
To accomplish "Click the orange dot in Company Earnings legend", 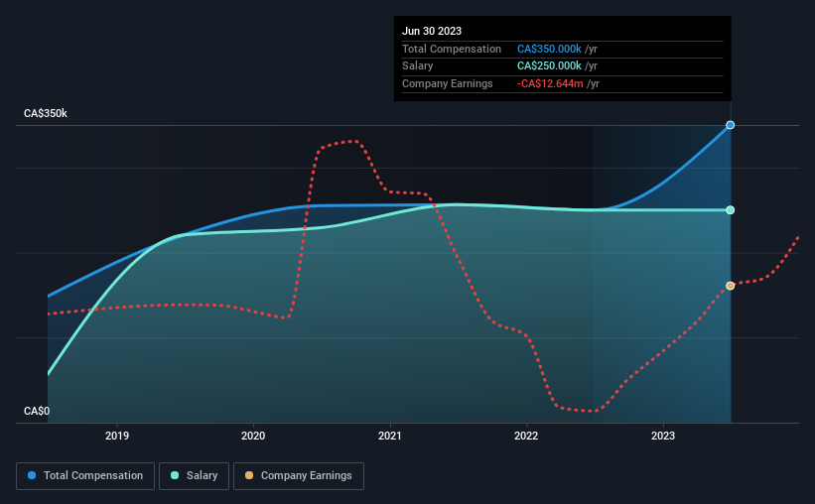I will [x=249, y=475].
